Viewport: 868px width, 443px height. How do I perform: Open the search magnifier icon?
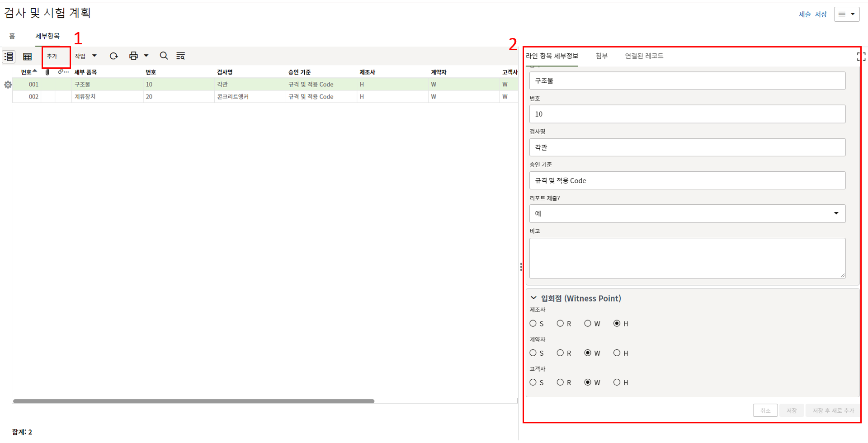coord(164,56)
